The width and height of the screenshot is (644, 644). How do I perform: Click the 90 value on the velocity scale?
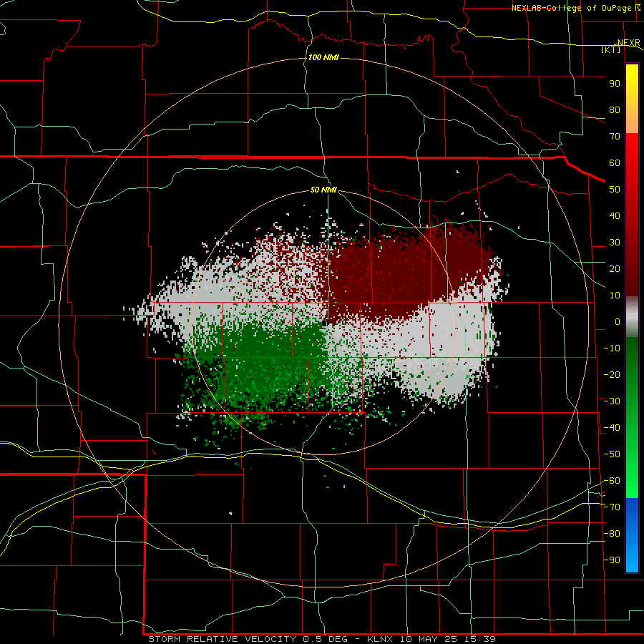(x=615, y=84)
